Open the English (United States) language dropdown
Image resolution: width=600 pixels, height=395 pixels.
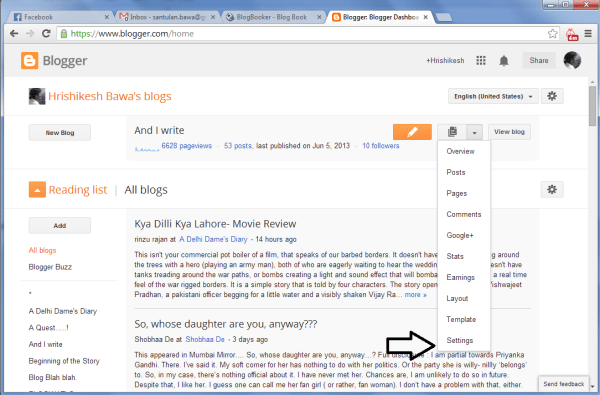[493, 96]
